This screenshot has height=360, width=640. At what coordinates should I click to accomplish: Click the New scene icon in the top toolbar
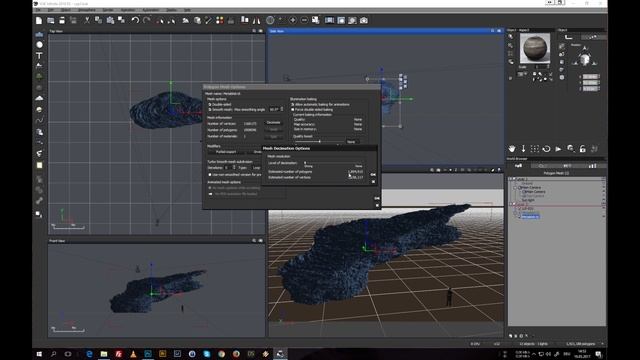(39, 20)
